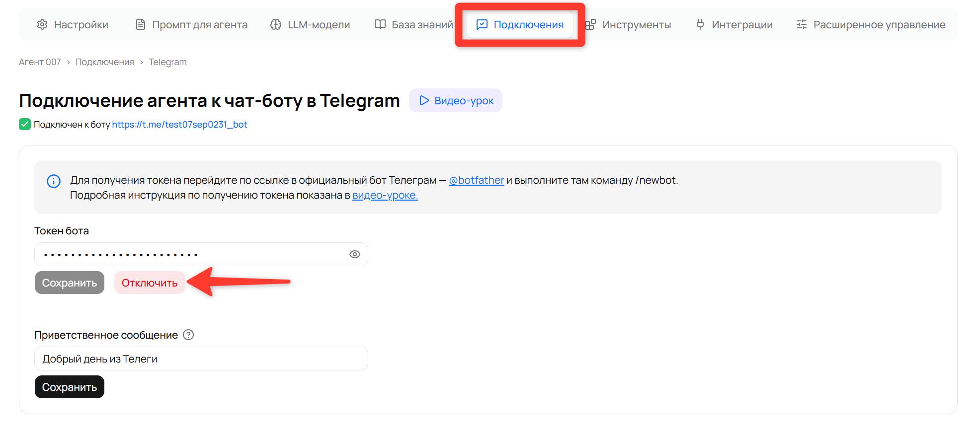This screenshot has height=433, width=980.
Task: Open the t.me/test07sep0231_bot link
Action: click(x=179, y=125)
